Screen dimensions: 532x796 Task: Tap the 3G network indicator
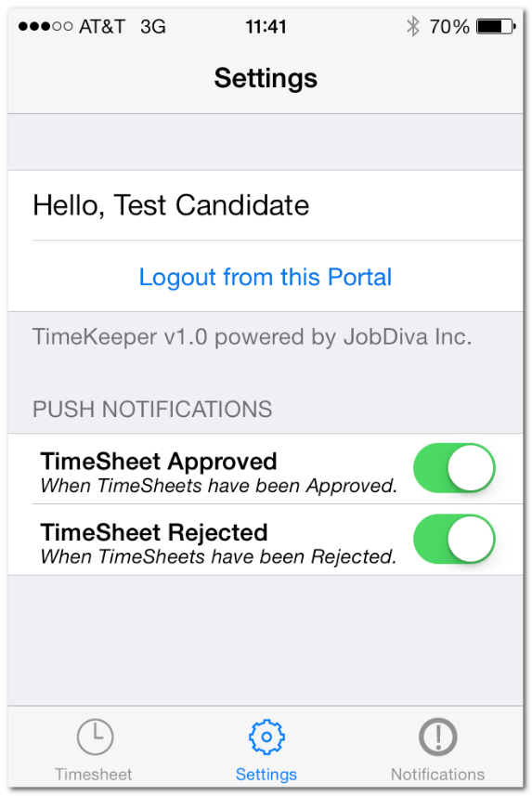pyautogui.click(x=153, y=26)
